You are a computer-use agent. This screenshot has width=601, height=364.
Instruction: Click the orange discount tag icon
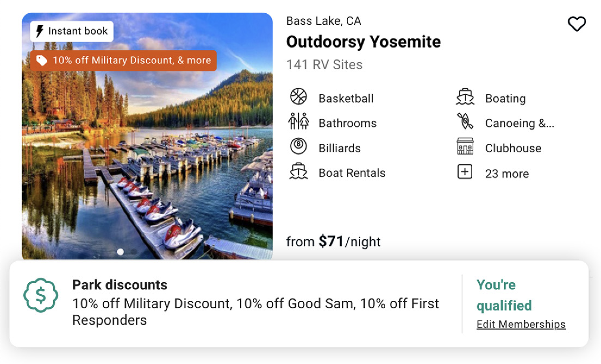[x=41, y=60]
